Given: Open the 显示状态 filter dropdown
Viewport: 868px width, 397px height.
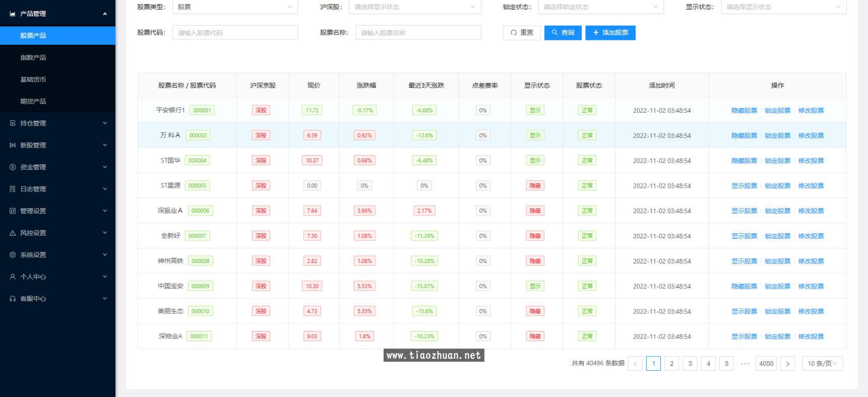Looking at the screenshot, I should click(x=783, y=7).
